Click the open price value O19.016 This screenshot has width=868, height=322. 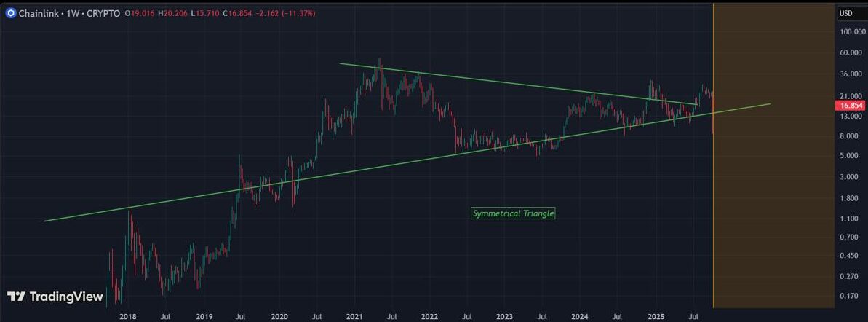138,13
